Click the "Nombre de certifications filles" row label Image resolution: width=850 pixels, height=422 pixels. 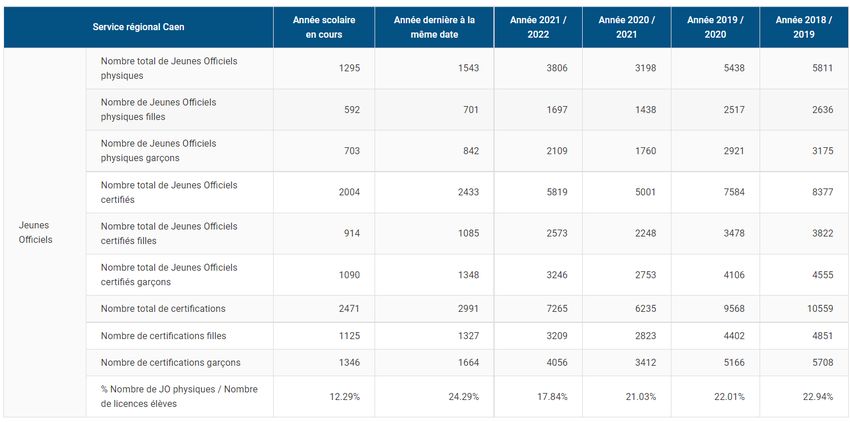click(163, 335)
